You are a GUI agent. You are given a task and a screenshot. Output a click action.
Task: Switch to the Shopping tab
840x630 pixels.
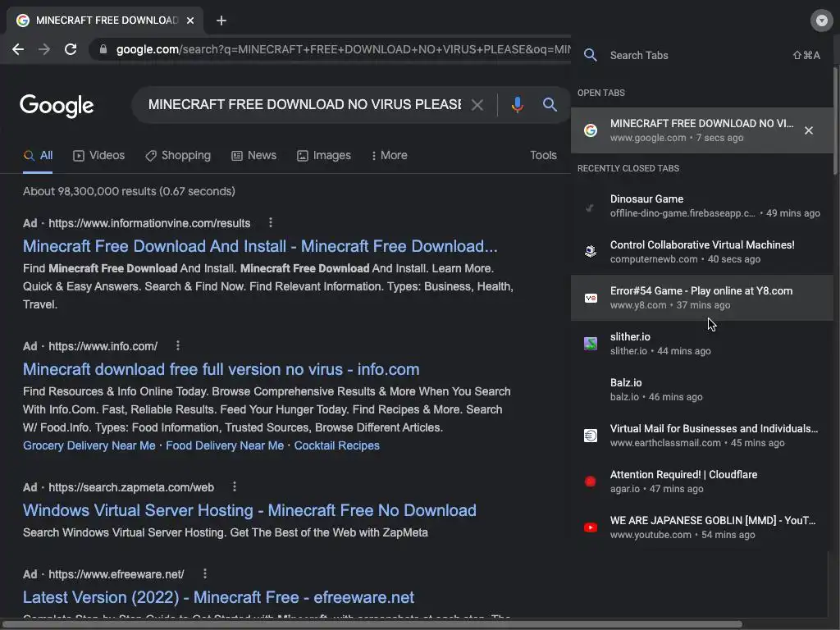point(178,155)
